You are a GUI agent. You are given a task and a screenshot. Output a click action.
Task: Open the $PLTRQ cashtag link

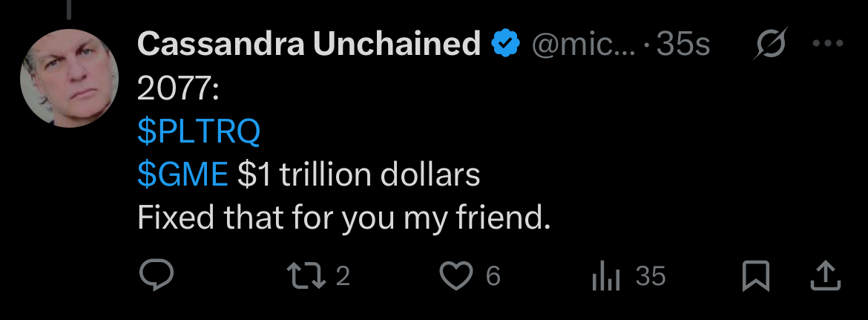[x=199, y=131]
